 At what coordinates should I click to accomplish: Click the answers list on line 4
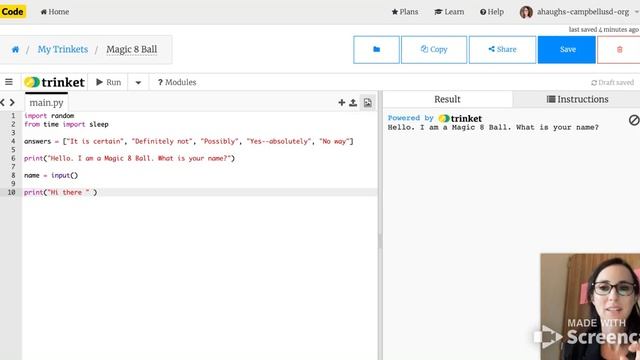click(189, 141)
